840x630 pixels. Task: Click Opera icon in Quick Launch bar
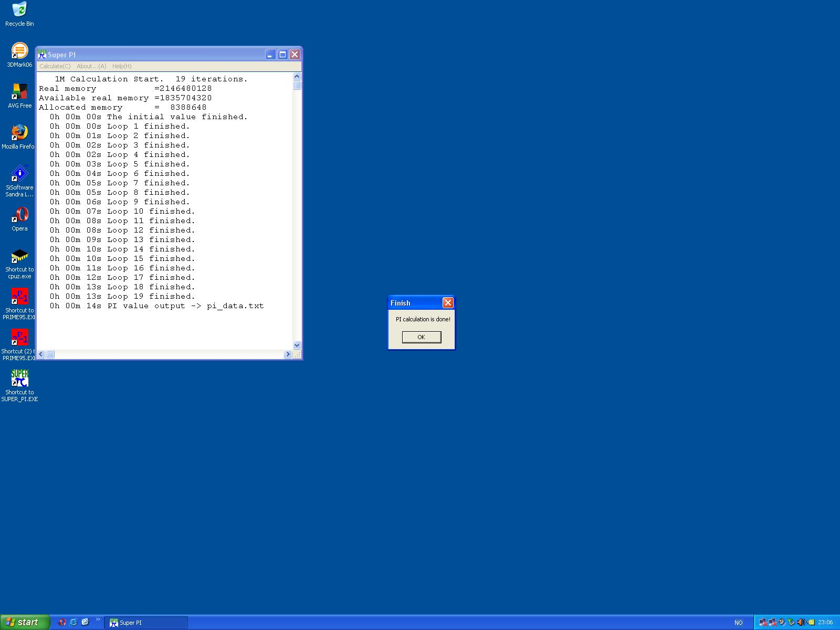coord(61,622)
